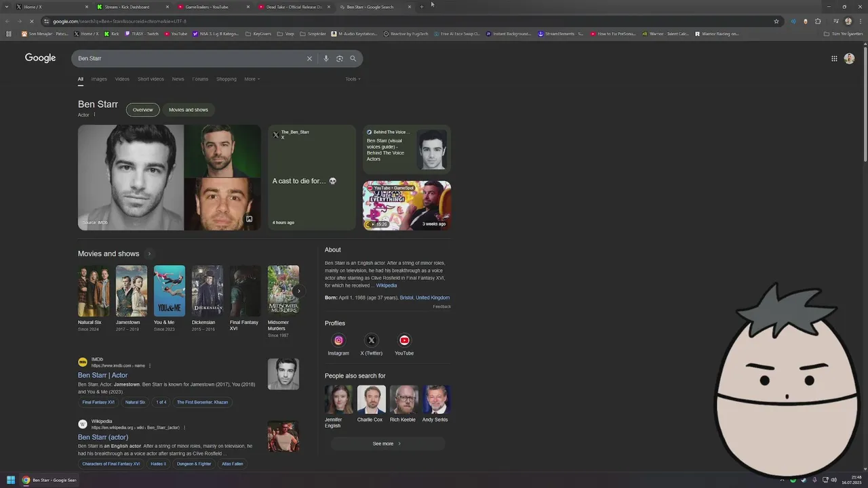The width and height of the screenshot is (868, 488).
Task: View all images icon on photo collage
Action: pyautogui.click(x=249, y=219)
